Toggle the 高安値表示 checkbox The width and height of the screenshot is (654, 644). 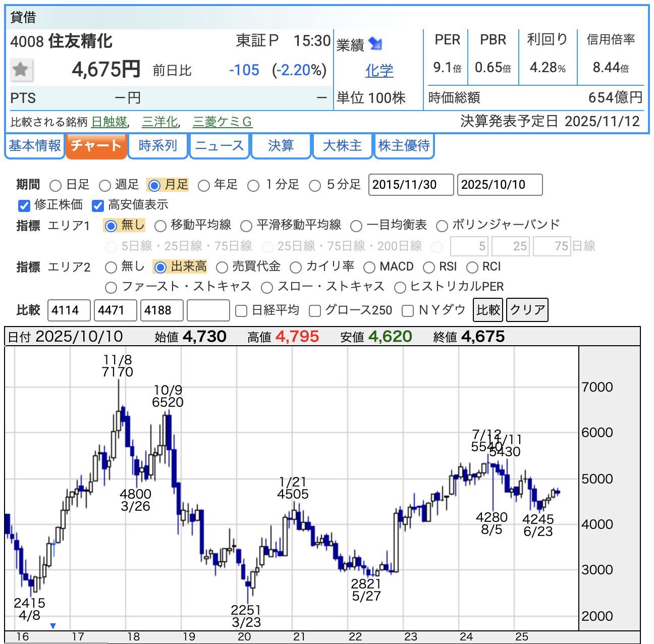click(x=98, y=205)
